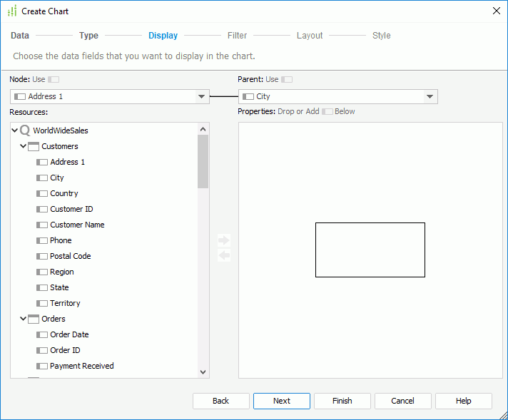Open the Parent field dropdown
Image resolution: width=508 pixels, height=420 pixels.
(x=430, y=96)
